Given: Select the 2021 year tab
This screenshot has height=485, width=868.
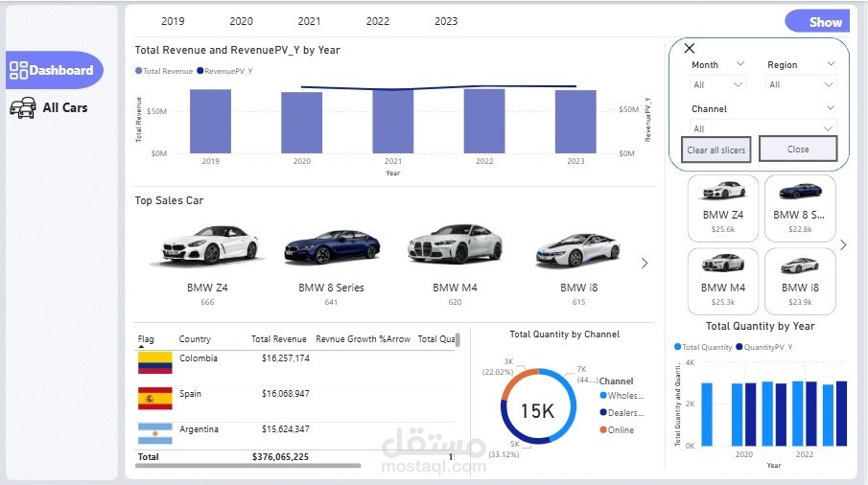Looking at the screenshot, I should tap(309, 21).
